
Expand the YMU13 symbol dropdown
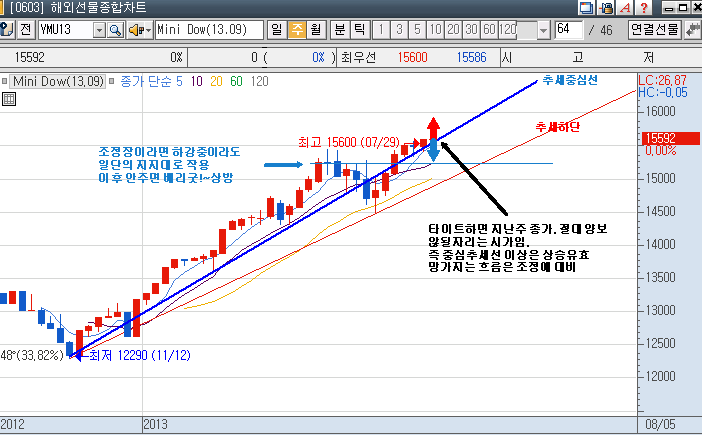coord(99,29)
